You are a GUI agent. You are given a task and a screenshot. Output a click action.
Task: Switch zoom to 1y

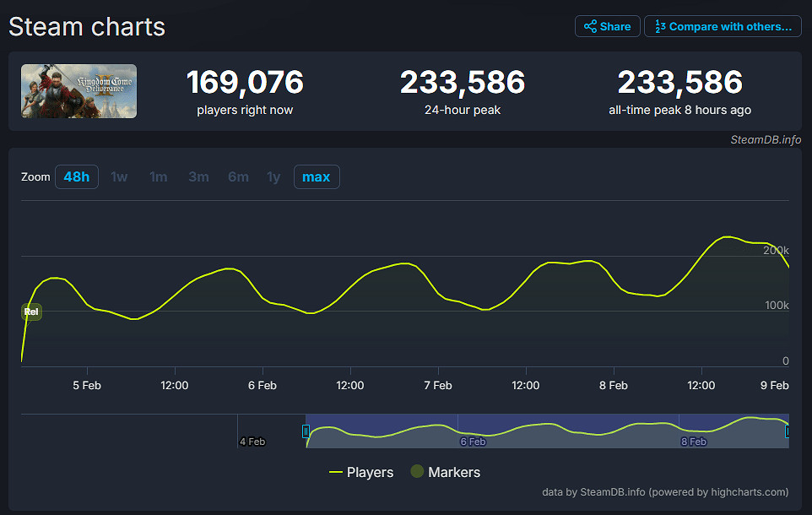click(x=273, y=176)
